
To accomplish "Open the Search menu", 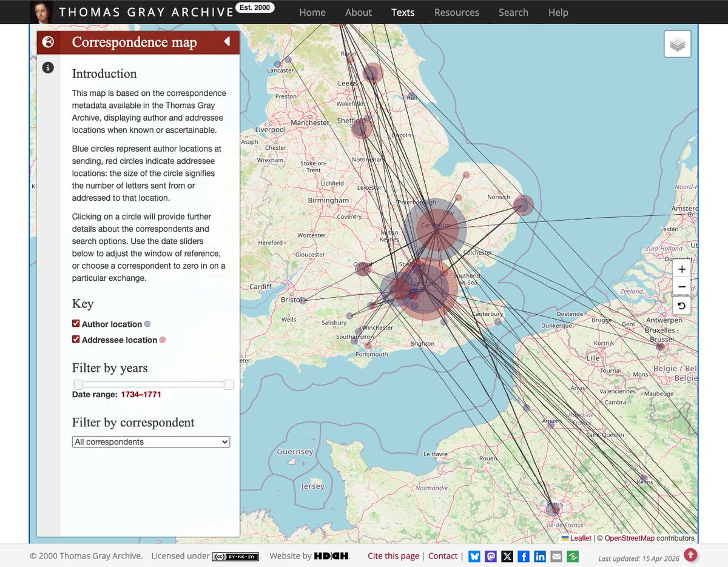I will tap(513, 12).
